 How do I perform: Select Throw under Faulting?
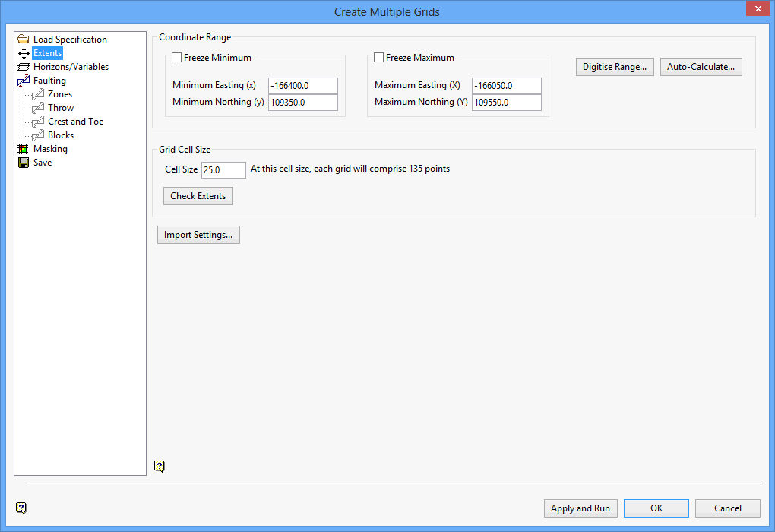click(61, 108)
